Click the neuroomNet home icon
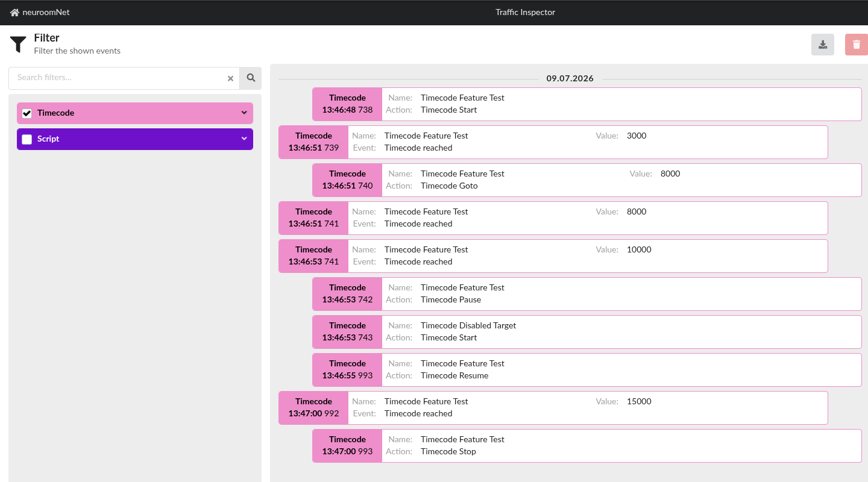868x482 pixels. (x=15, y=12)
